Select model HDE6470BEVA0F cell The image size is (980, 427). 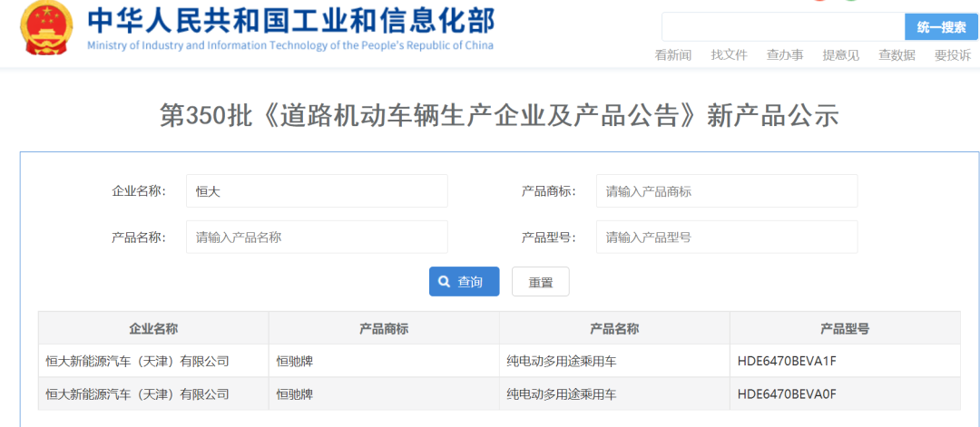coord(845,394)
